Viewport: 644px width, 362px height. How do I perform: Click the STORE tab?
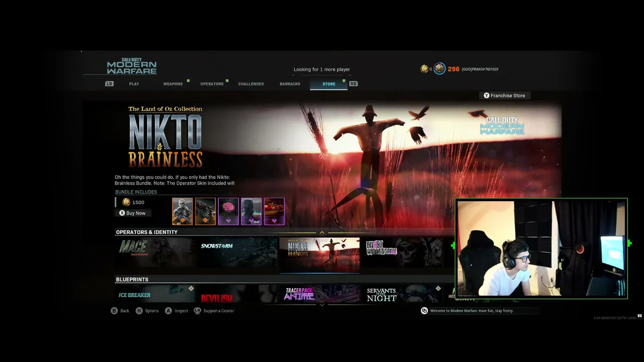(329, 84)
